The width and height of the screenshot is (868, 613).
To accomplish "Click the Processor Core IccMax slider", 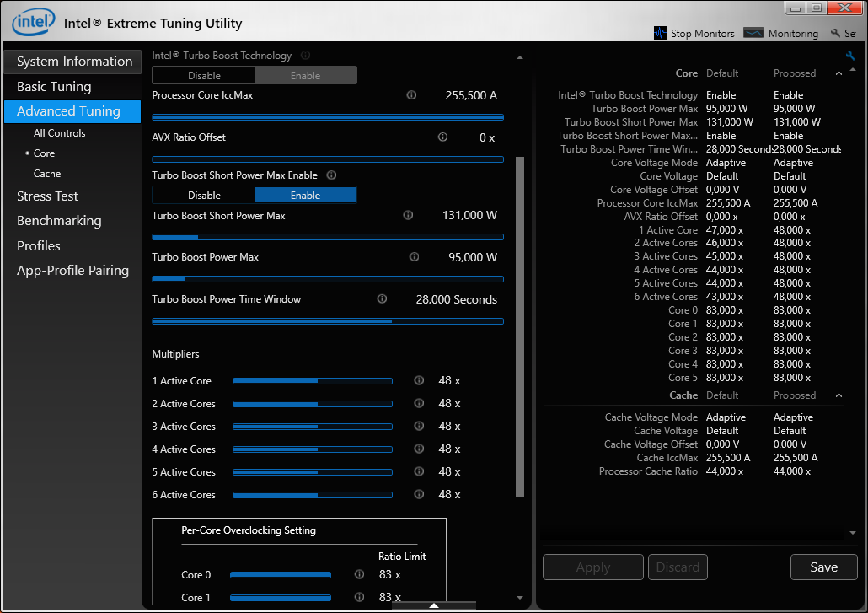I will [x=328, y=117].
